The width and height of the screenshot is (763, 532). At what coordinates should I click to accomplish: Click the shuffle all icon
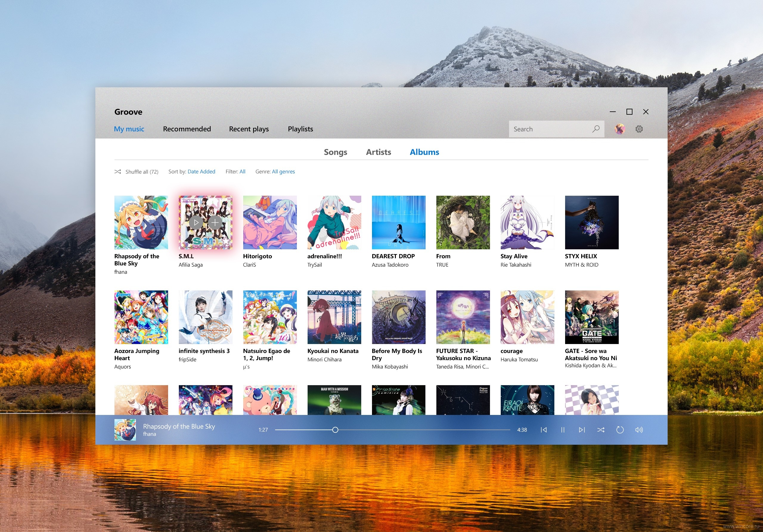tap(118, 172)
